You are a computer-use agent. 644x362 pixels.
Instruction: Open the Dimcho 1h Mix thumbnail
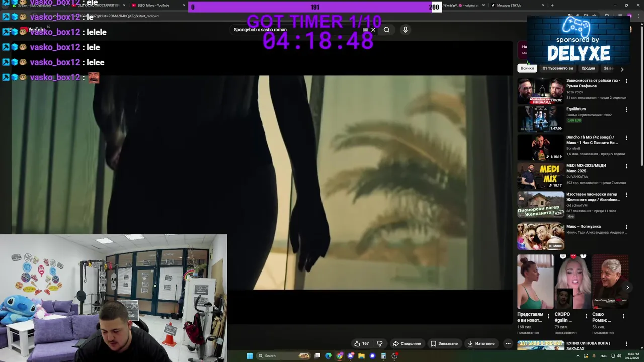tap(541, 147)
